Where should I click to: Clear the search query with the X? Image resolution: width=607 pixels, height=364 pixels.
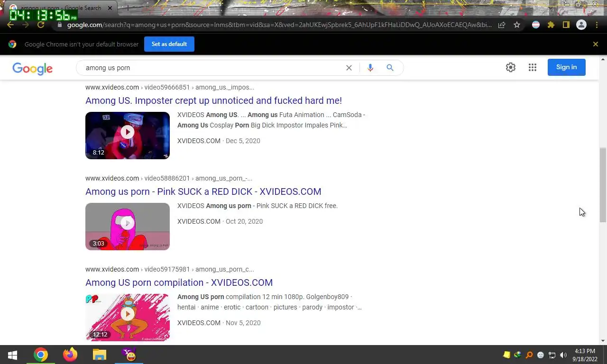tap(349, 68)
